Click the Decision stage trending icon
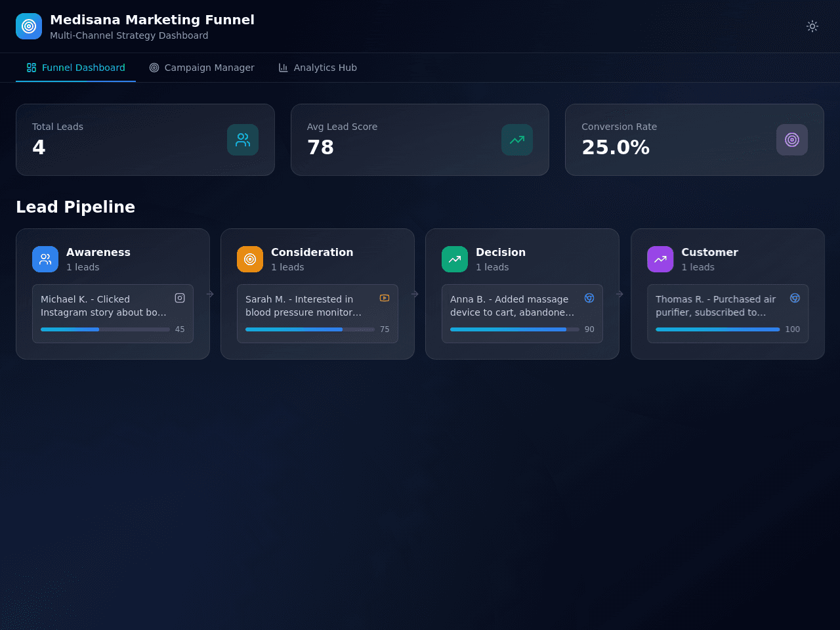The image size is (840, 630). coord(455,259)
